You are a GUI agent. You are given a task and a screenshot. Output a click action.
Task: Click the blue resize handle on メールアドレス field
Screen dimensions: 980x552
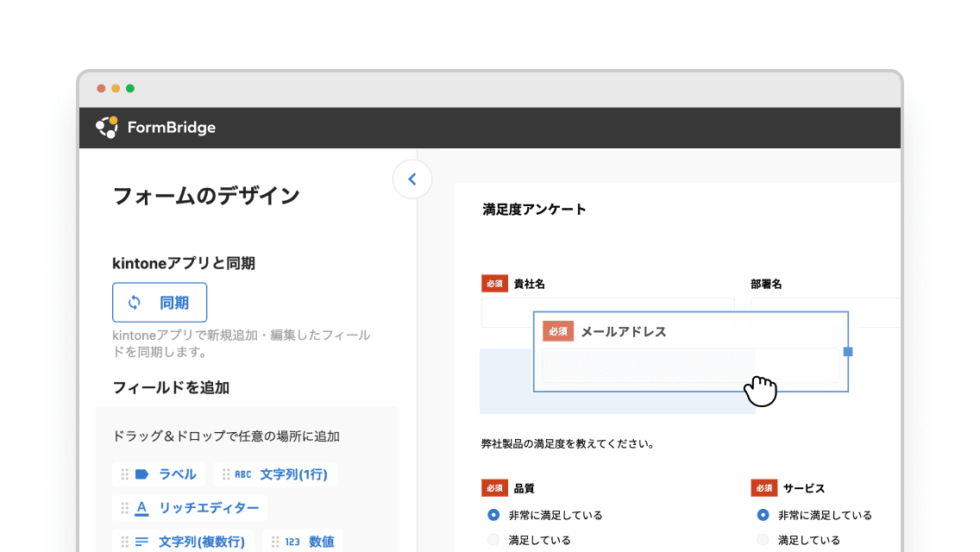[x=848, y=352]
